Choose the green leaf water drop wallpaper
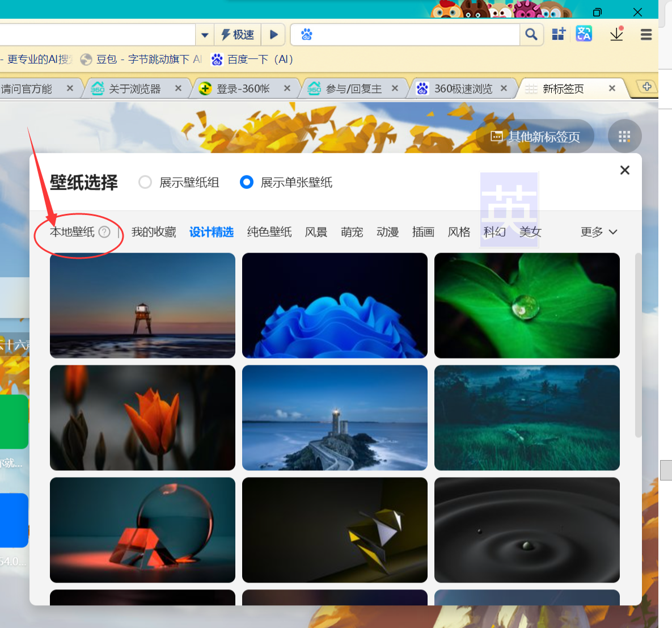Screen dimensions: 672x628 click(x=527, y=305)
